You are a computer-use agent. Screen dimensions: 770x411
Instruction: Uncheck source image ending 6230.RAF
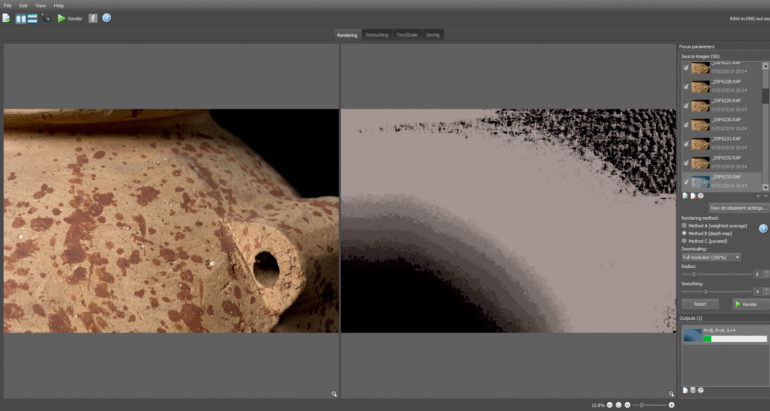[x=686, y=125]
